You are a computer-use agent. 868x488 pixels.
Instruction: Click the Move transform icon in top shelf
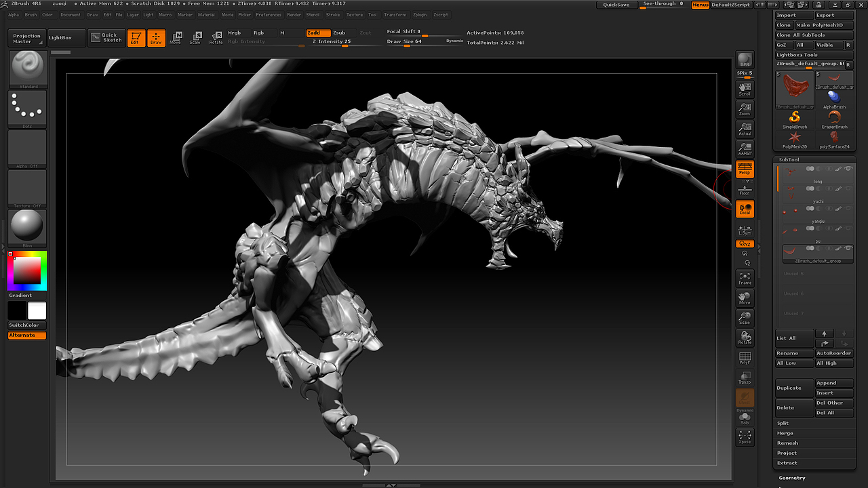(x=175, y=38)
